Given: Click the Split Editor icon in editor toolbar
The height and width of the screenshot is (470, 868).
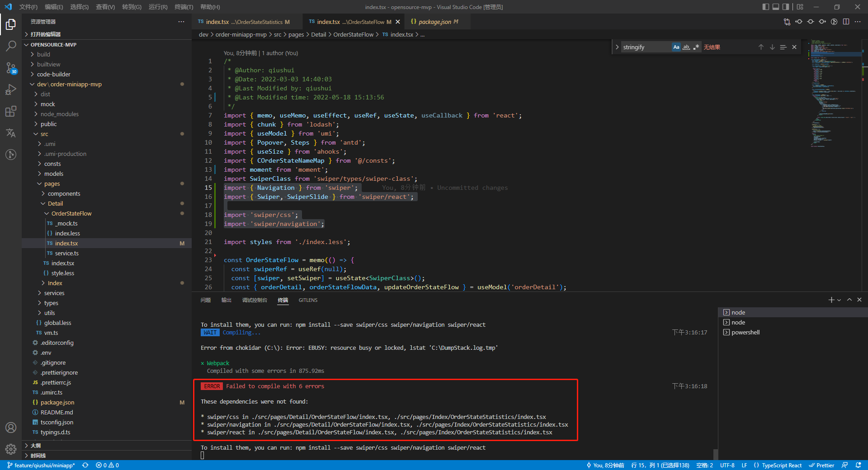Looking at the screenshot, I should tap(846, 21).
